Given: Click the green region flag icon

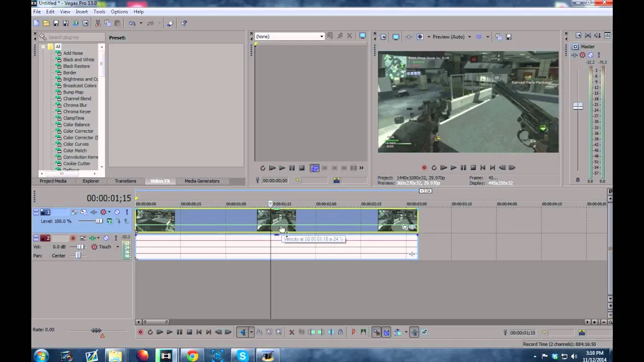Looking at the screenshot, I should (363, 332).
